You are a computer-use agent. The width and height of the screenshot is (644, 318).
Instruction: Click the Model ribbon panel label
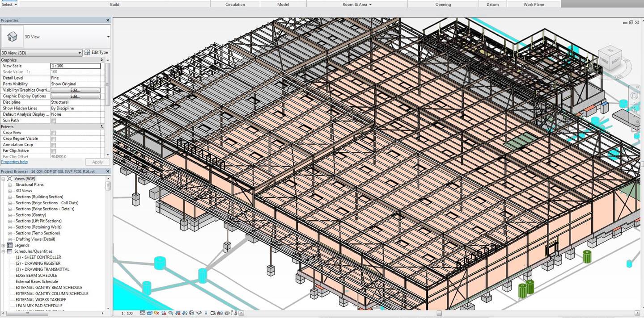coord(283,4)
